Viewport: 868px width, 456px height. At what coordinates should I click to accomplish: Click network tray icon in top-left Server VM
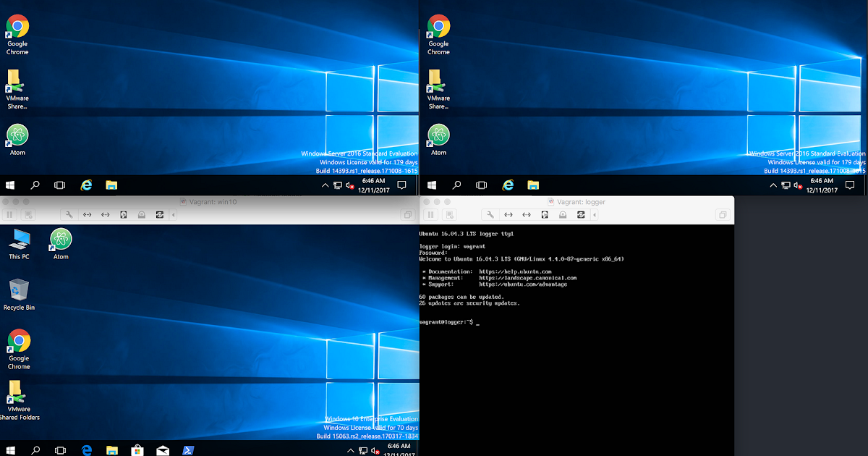(x=338, y=186)
